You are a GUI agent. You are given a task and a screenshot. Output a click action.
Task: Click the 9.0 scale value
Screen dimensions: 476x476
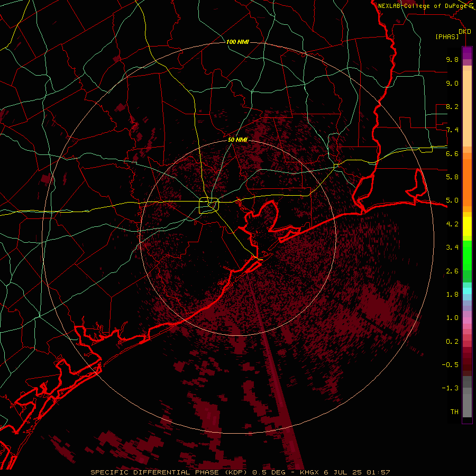(x=452, y=83)
